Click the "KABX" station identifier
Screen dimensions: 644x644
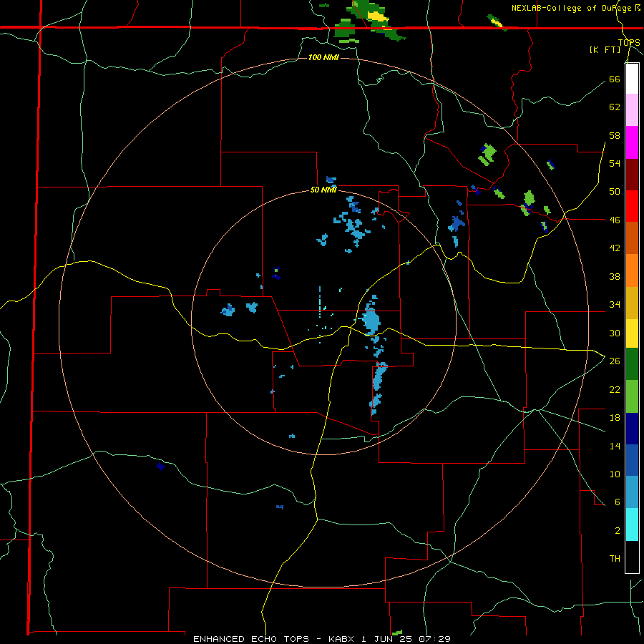tap(341, 639)
